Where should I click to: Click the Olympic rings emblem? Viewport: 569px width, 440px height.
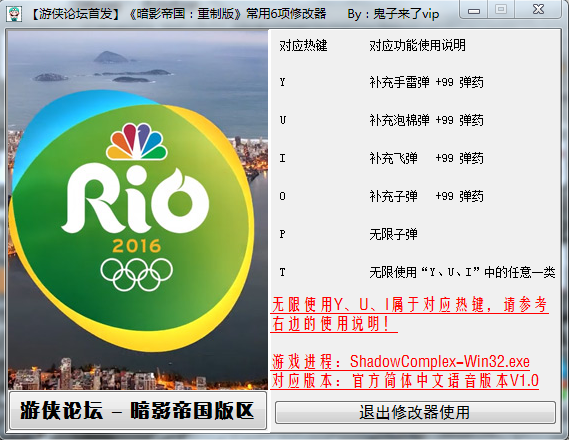[x=136, y=274]
